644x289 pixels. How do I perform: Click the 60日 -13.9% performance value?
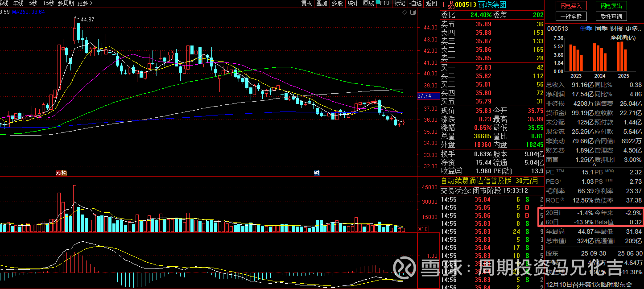tap(584, 222)
